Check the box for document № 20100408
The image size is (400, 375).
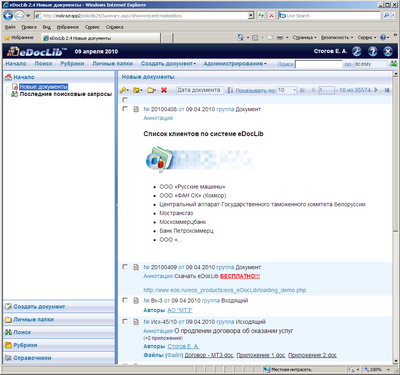point(125,109)
